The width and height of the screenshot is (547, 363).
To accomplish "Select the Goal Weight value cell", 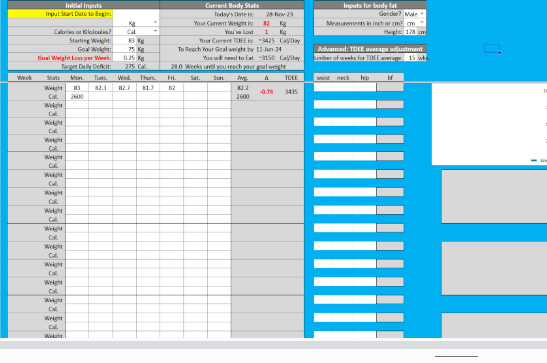I will (124, 49).
